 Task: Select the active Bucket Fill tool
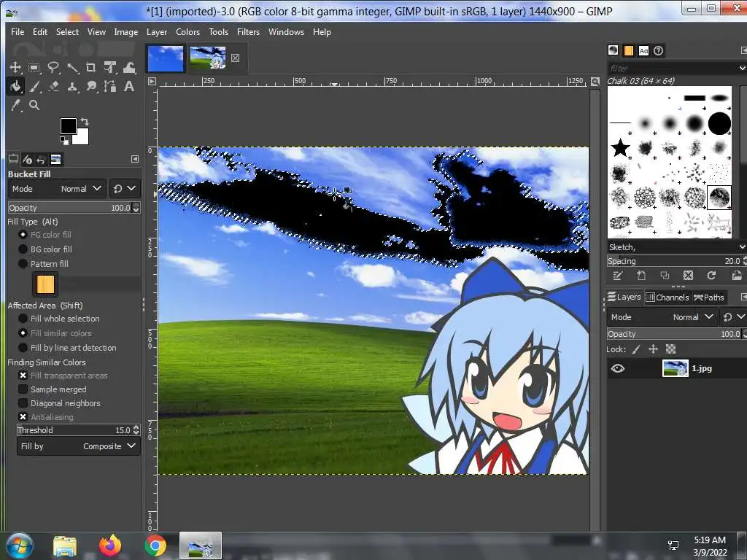tap(15, 87)
